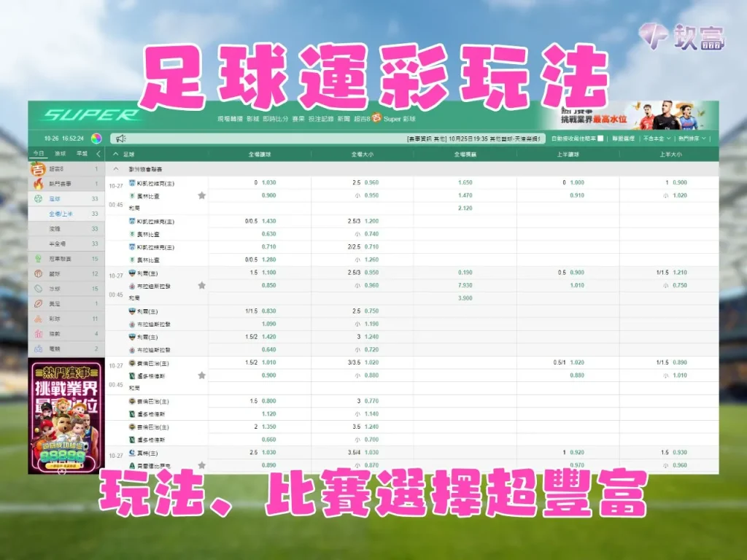747x560 pixels.
Task: Open the 熱門排序 sorting dropdown
Action: click(x=692, y=138)
